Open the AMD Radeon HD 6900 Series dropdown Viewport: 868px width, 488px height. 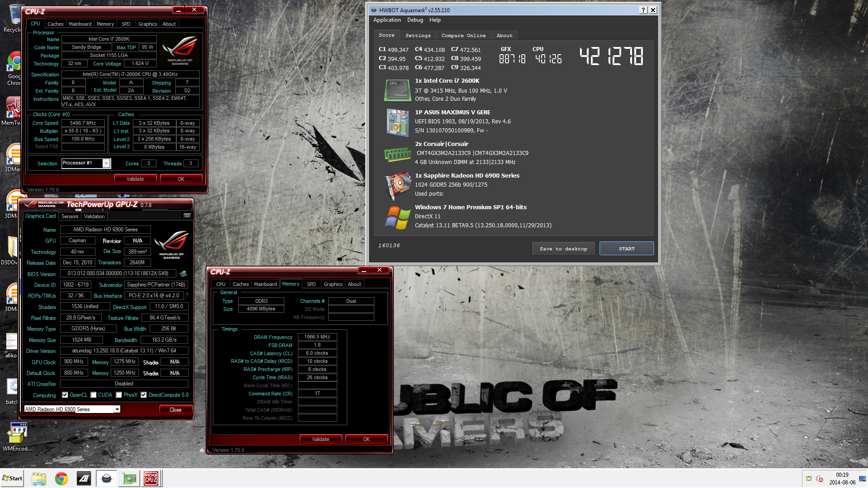(117, 409)
